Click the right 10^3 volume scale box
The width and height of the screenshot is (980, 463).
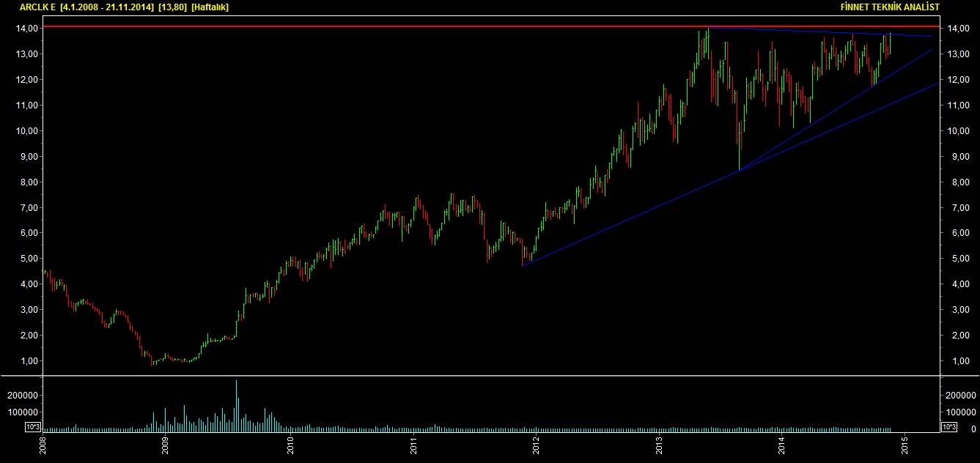pos(948,427)
